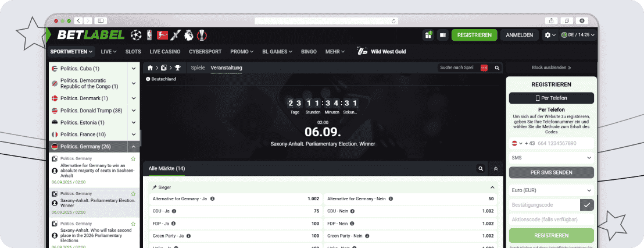Open the LIVE menu
Image resolution: width=644 pixels, height=248 pixels.
109,52
